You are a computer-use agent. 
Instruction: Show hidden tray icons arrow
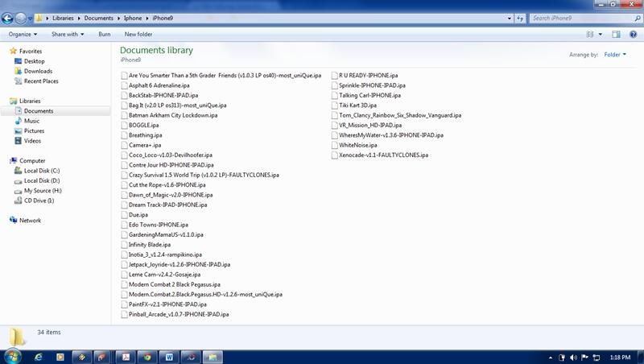click(x=551, y=358)
